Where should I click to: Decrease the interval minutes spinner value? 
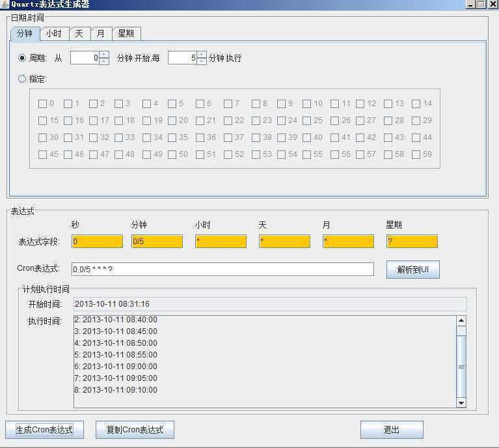pyautogui.click(x=202, y=61)
